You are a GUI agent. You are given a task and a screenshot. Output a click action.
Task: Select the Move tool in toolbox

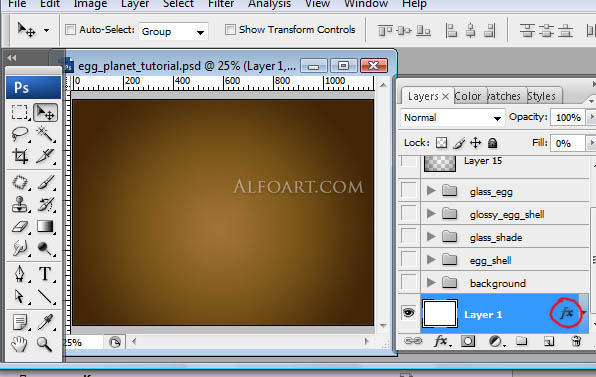tap(46, 112)
